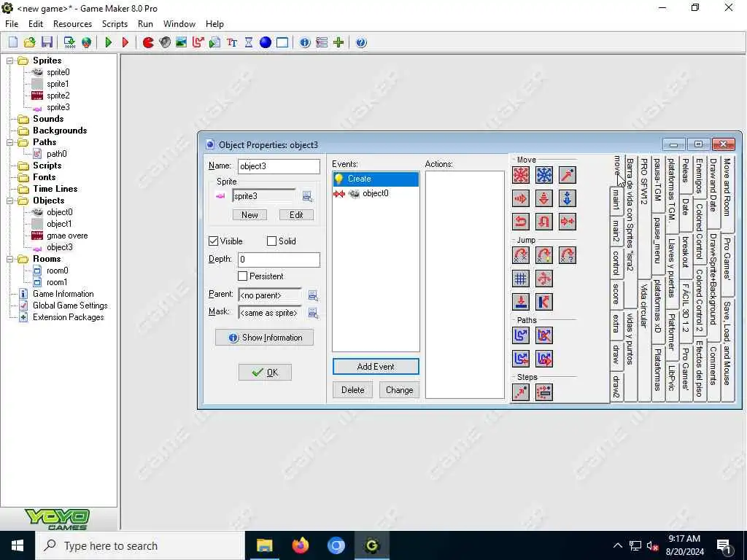747x560 pixels.
Task: Switch to the score action tab
Action: pyautogui.click(x=616, y=294)
